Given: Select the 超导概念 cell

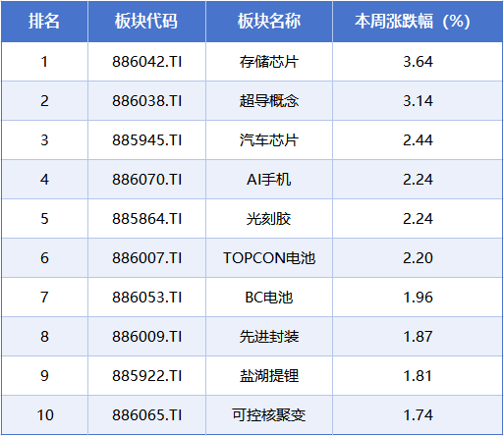Looking at the screenshot, I should pos(269,101).
